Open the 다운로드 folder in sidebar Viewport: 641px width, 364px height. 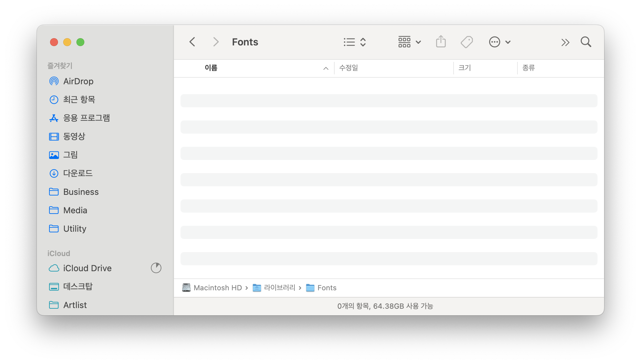click(78, 173)
